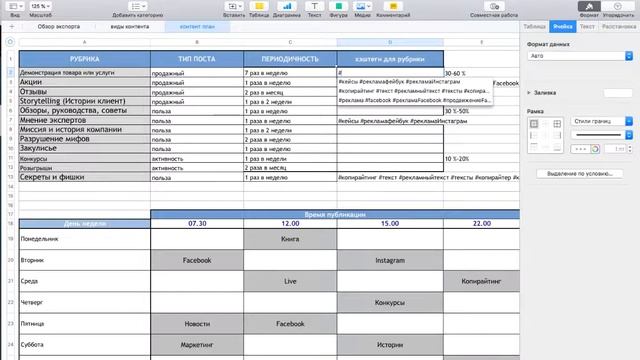
Task: Click the table select-all corner handle
Action: 10,42
